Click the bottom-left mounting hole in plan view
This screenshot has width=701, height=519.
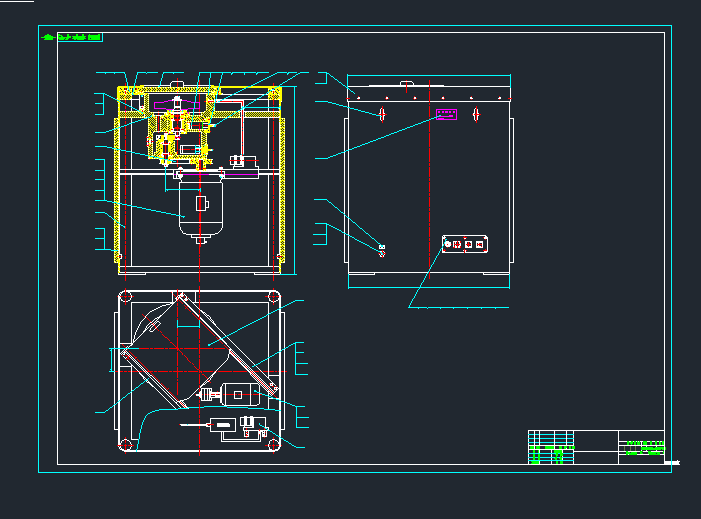coord(126,445)
